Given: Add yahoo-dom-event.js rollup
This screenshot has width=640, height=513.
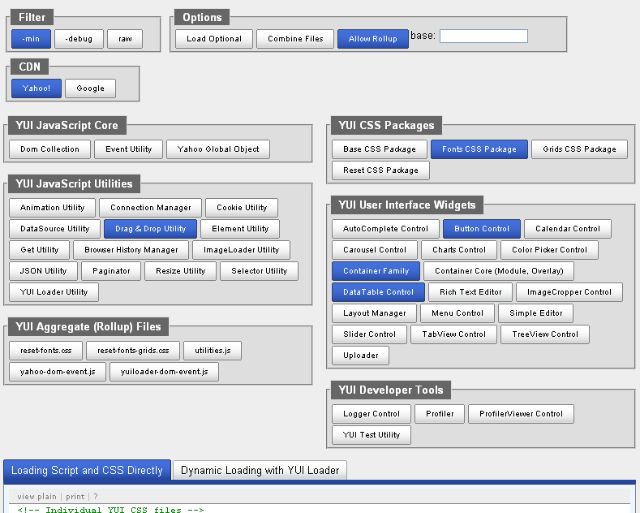Looking at the screenshot, I should tap(58, 372).
